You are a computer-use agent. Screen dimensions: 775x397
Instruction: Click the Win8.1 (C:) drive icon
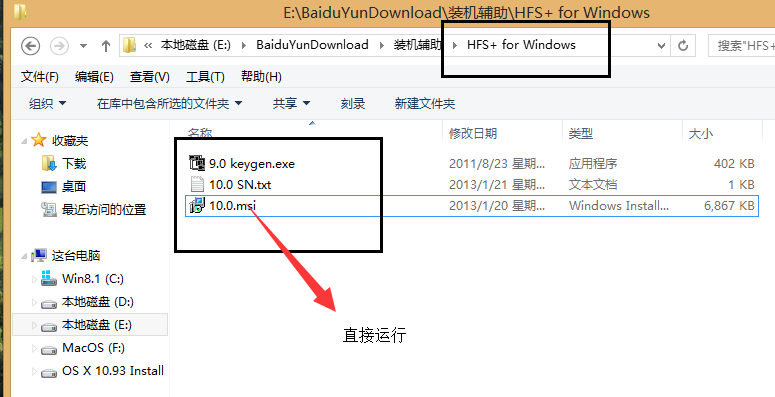point(49,278)
